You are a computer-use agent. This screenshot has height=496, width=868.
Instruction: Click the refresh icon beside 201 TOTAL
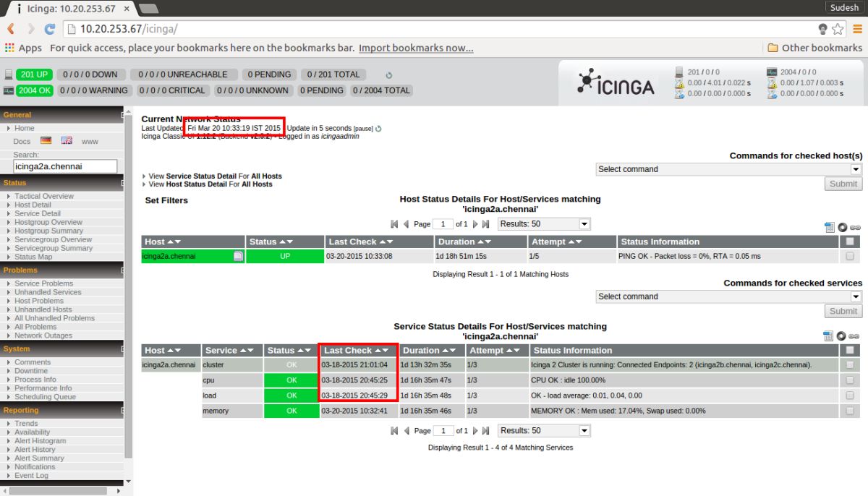(388, 74)
